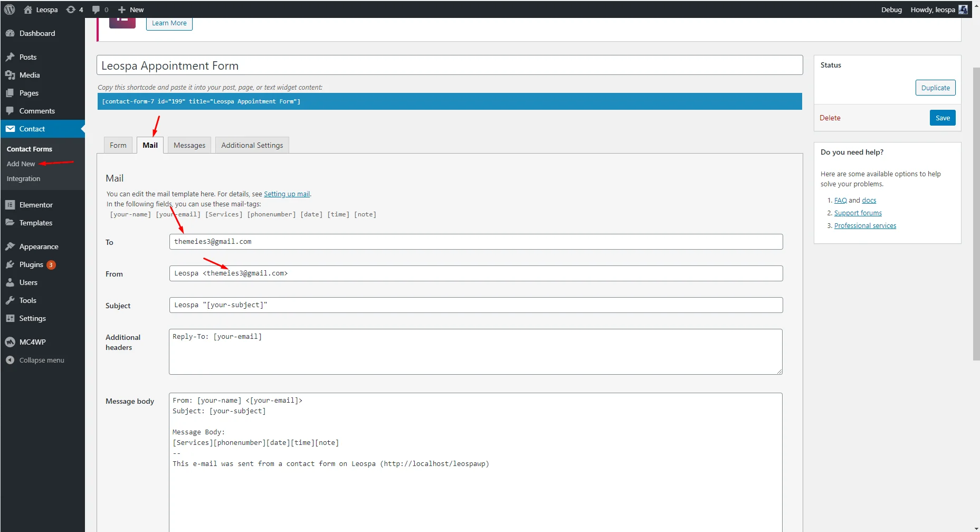Open the MC4WP menu icon
This screenshot has height=532, width=980.
[10, 342]
